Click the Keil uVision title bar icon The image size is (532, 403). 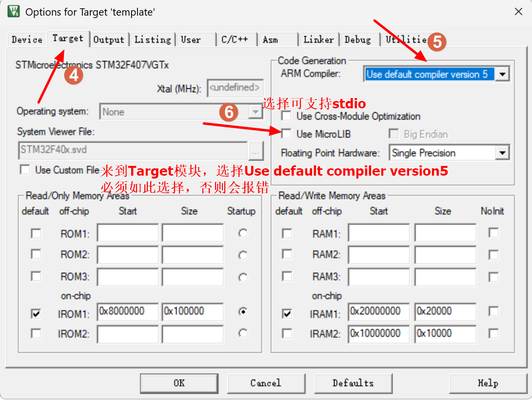[14, 11]
